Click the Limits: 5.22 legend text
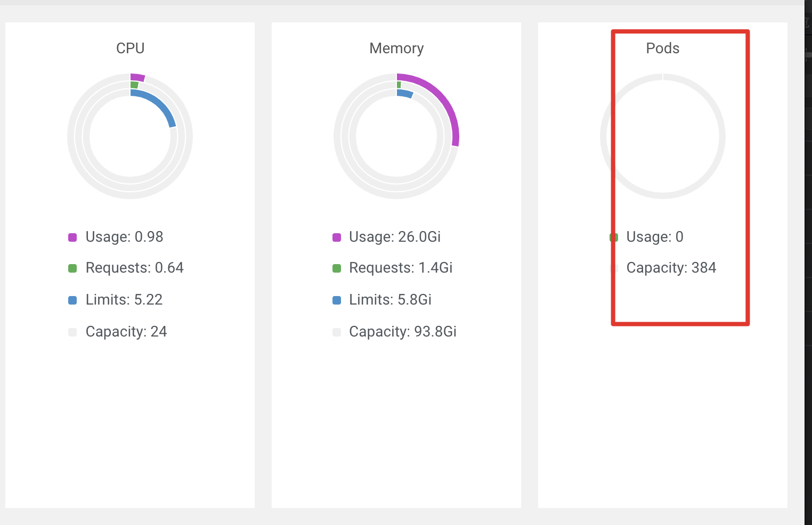 tap(124, 300)
